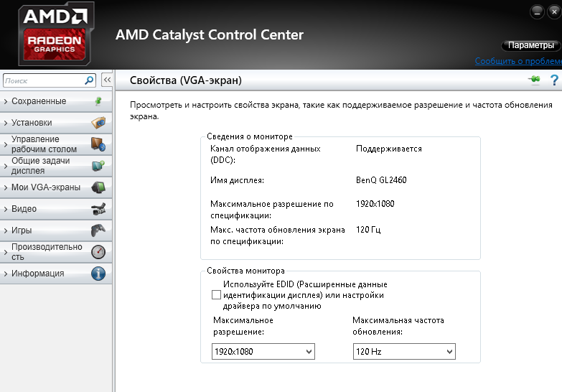562x392 pixels.
Task: Click the Мои VGA-экраны monitor icon
Action: pyautogui.click(x=98, y=187)
